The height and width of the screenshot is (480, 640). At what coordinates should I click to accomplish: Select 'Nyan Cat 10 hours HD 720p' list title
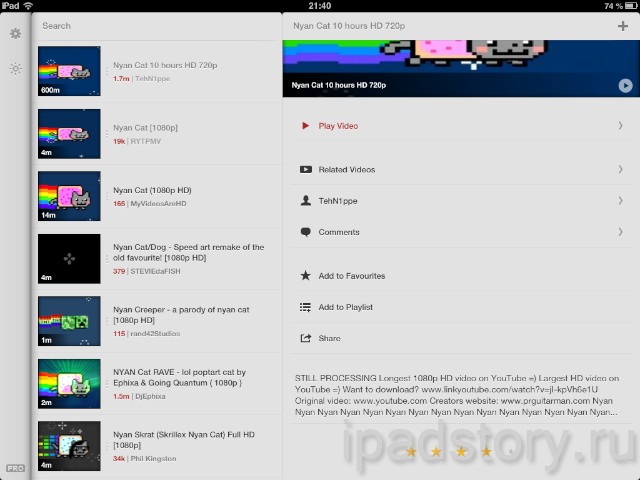tap(165, 65)
